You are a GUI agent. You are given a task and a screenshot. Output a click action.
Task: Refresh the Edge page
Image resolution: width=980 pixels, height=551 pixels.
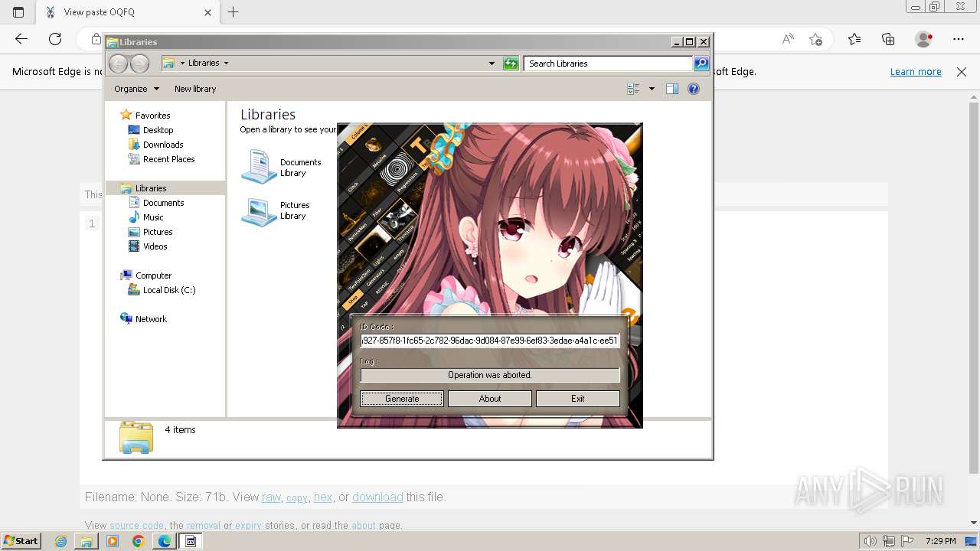point(55,39)
